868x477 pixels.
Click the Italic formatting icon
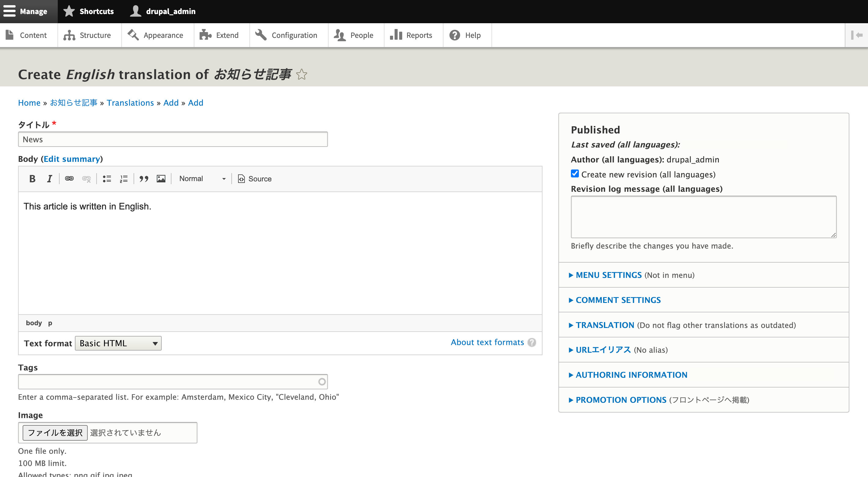tap(50, 179)
